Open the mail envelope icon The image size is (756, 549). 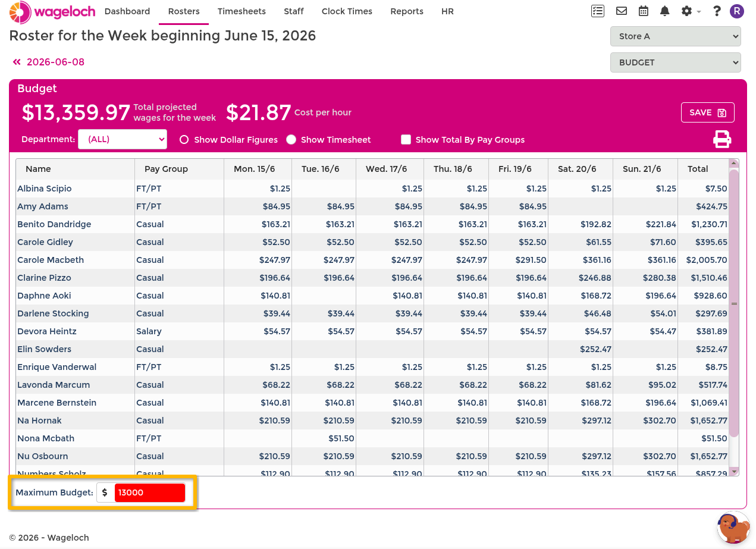point(622,11)
